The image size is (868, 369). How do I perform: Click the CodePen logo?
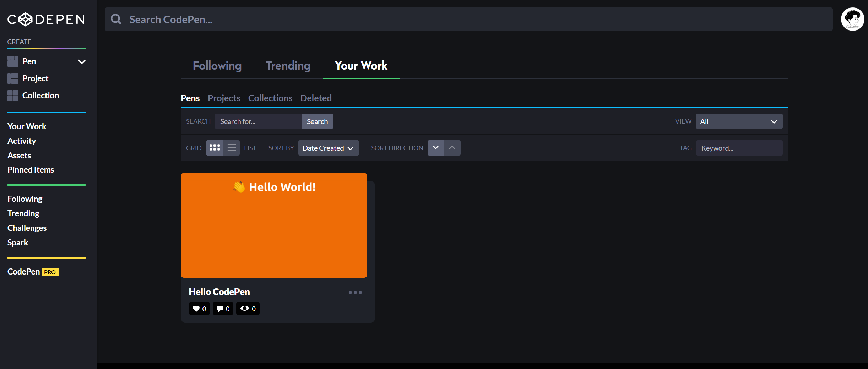click(46, 19)
